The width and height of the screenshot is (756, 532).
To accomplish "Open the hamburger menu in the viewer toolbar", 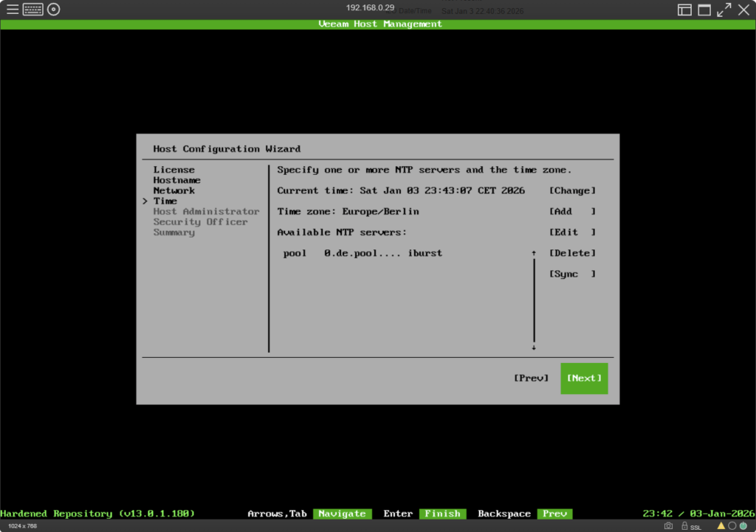I will click(x=13, y=10).
